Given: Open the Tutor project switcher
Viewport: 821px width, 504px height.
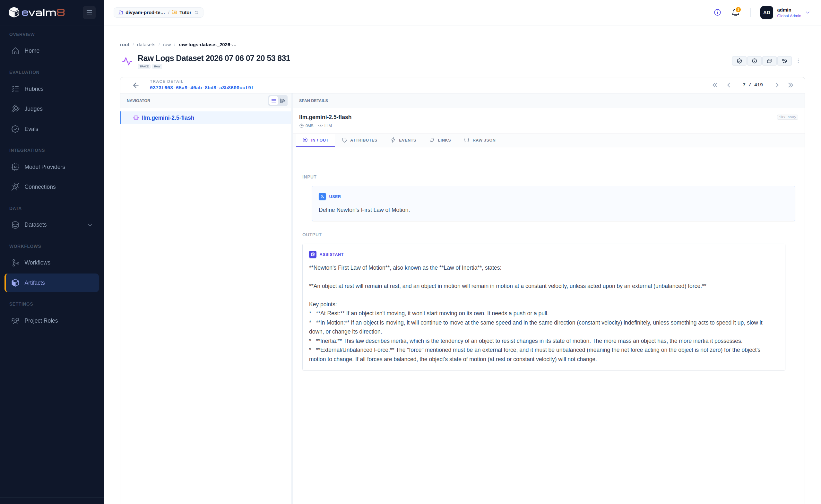Looking at the screenshot, I should click(185, 13).
